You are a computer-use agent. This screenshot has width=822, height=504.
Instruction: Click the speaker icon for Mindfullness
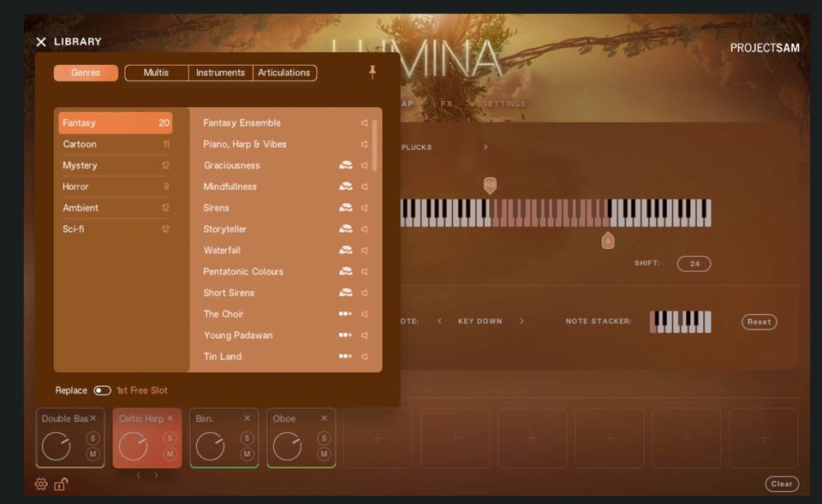click(x=364, y=187)
